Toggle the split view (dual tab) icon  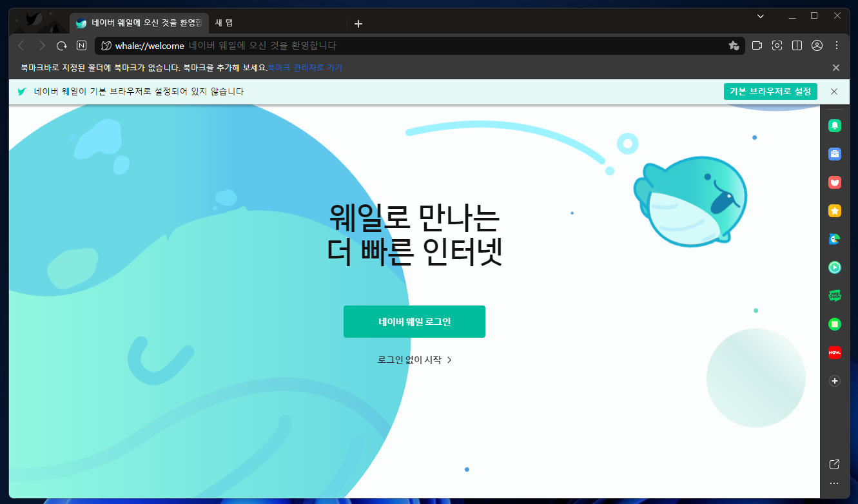coord(797,46)
